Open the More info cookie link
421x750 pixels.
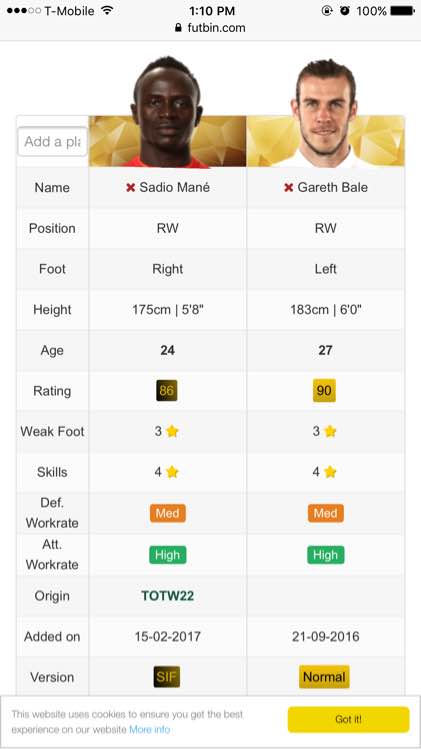[150, 729]
